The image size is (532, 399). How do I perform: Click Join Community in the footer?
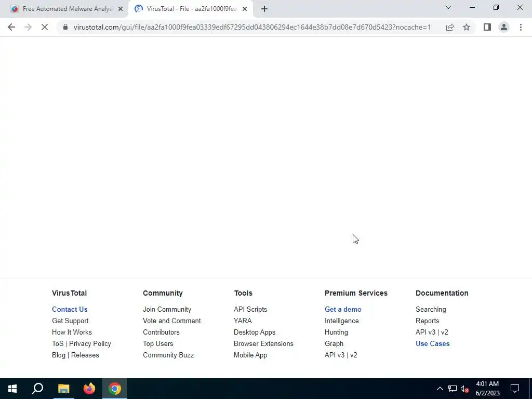(167, 310)
